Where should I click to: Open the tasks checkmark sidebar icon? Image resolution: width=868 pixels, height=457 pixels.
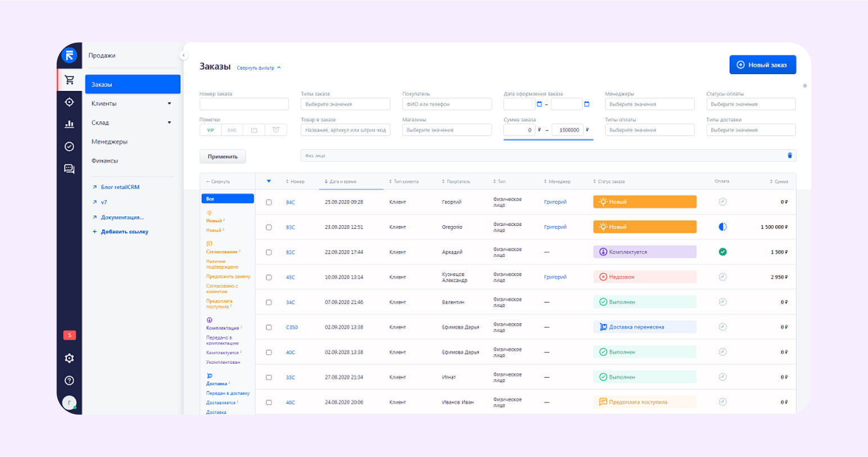[x=69, y=147]
